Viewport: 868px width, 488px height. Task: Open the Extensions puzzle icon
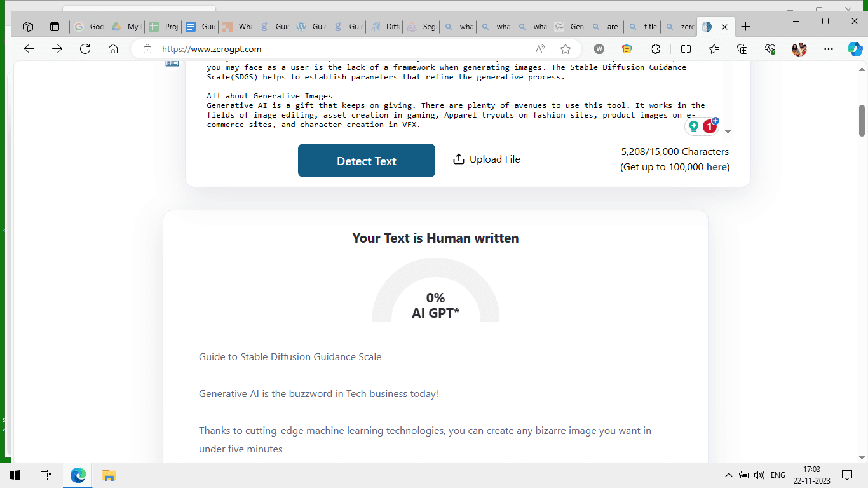coord(655,49)
